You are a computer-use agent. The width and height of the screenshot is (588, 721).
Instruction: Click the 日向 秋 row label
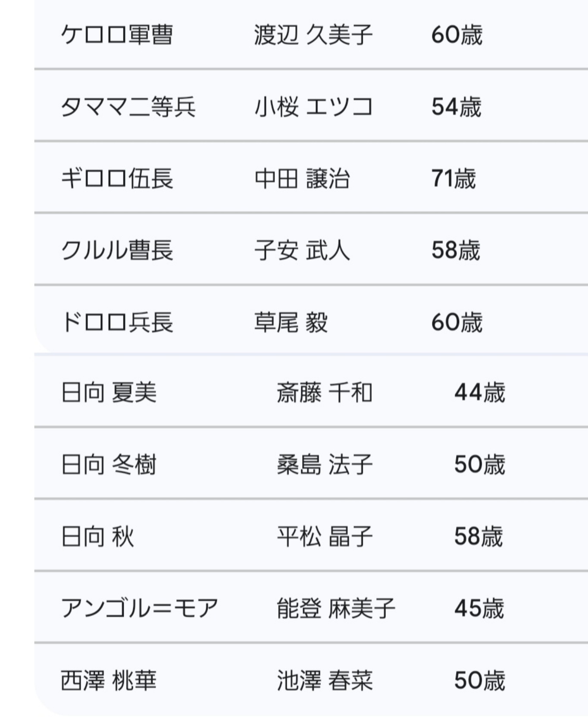(97, 537)
